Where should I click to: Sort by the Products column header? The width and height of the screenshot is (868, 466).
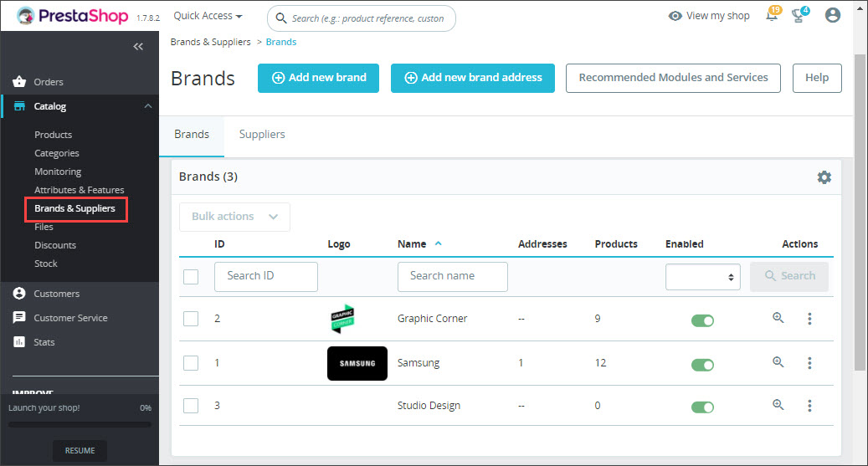point(615,244)
